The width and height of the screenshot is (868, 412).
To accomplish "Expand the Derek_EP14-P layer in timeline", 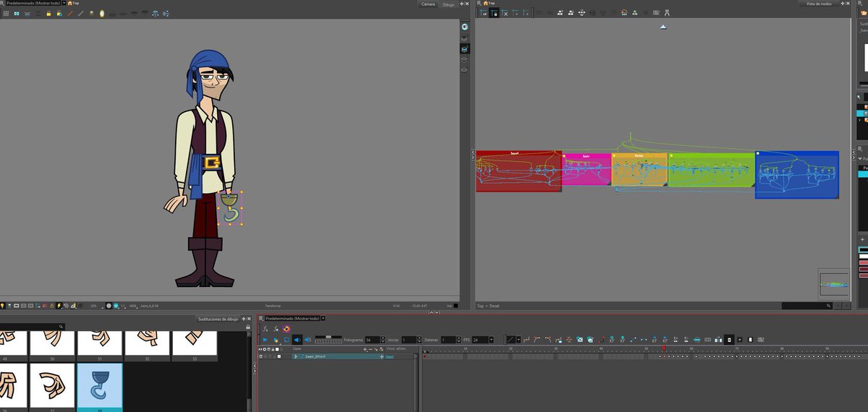I will click(296, 356).
